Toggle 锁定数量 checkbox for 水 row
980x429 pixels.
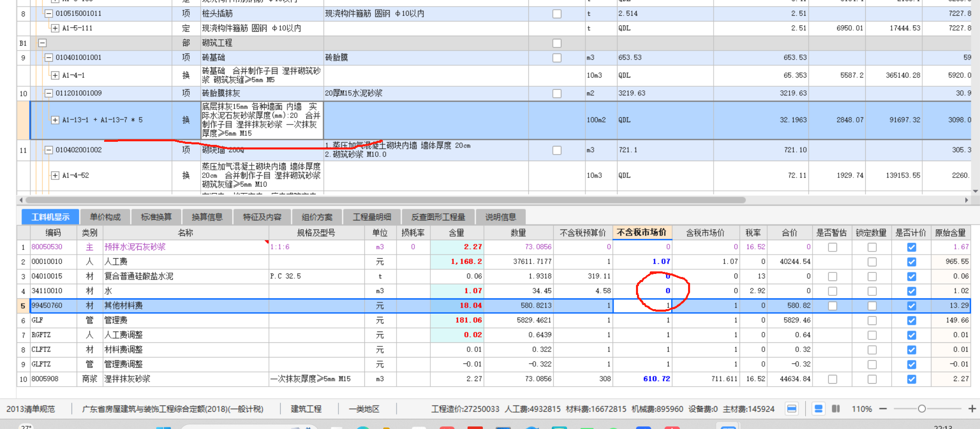click(872, 291)
